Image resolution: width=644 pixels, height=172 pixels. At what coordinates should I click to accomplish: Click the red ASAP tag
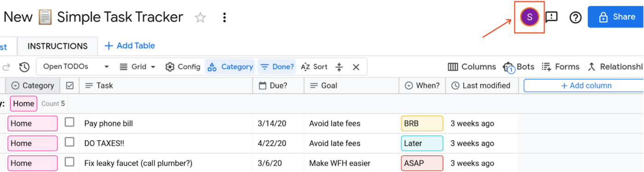(x=422, y=163)
